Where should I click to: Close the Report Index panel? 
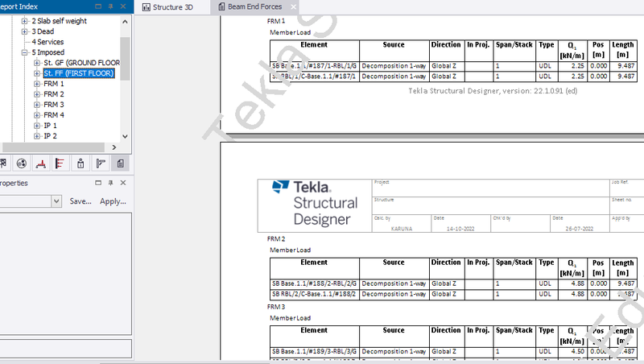(123, 6)
